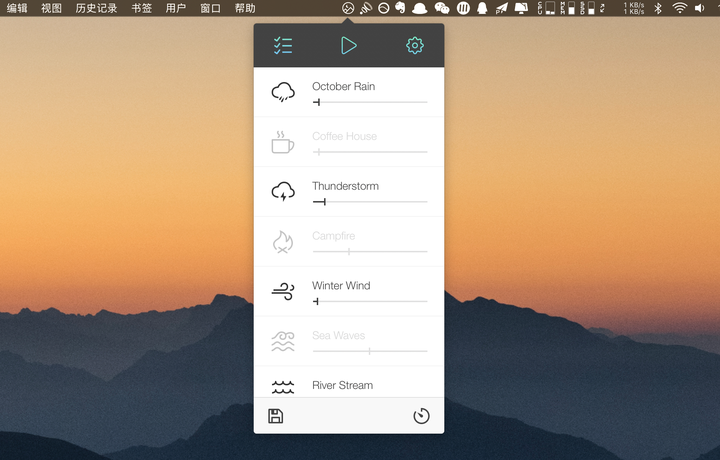
Task: Click the CPU monitor in menu bar
Action: coord(546,8)
